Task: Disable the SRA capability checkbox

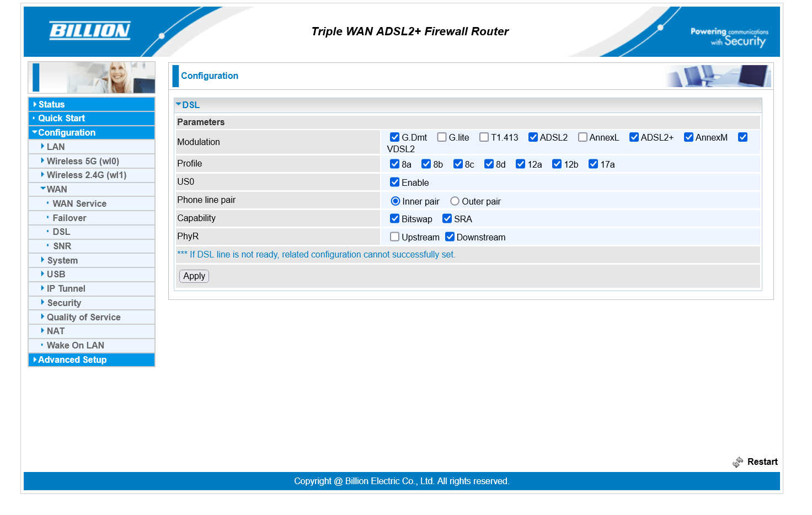Action: click(x=447, y=218)
